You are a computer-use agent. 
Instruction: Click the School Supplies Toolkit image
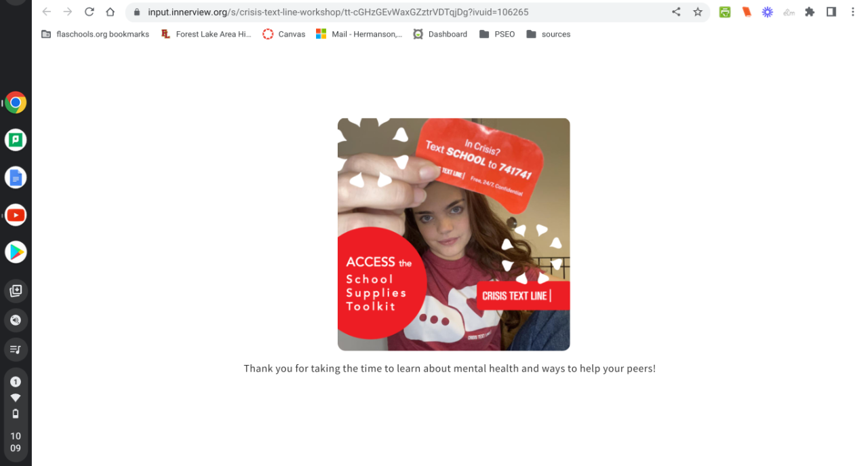454,234
